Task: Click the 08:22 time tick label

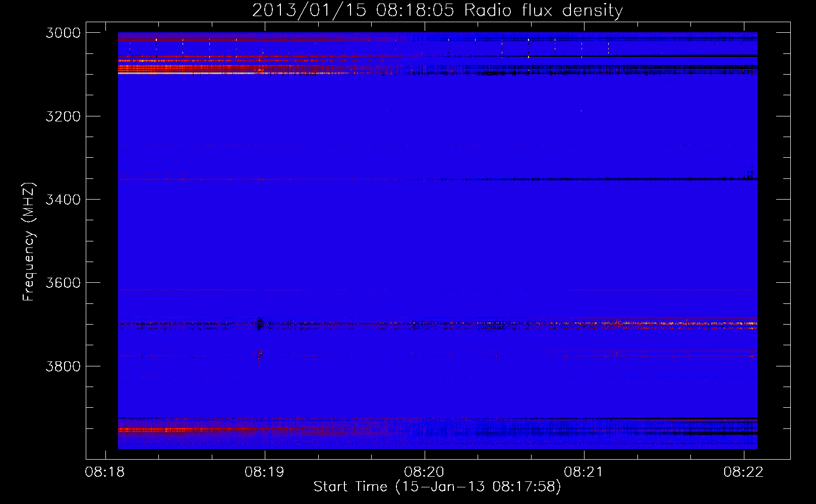Action: point(743,472)
